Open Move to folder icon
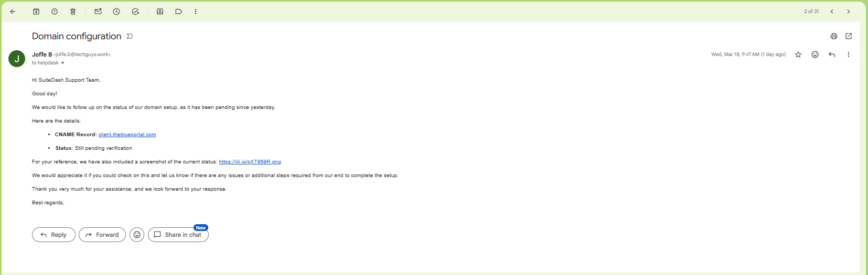The height and width of the screenshot is (275, 868). [160, 12]
